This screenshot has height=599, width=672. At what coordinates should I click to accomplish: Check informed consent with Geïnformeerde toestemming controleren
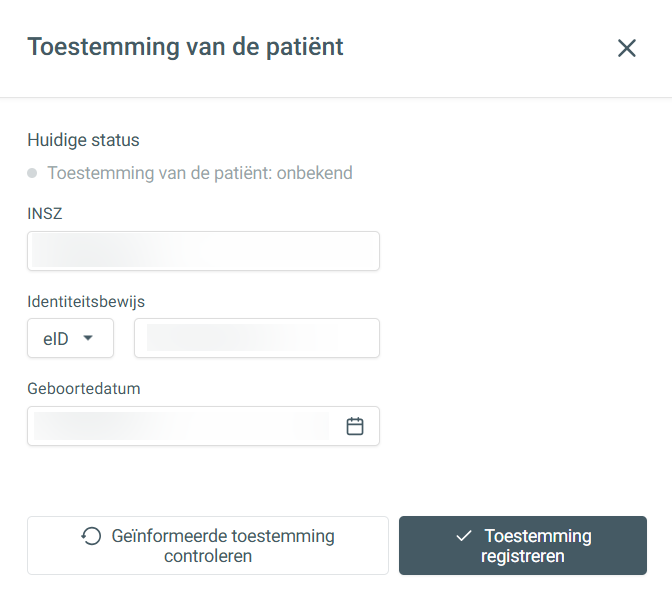click(208, 545)
